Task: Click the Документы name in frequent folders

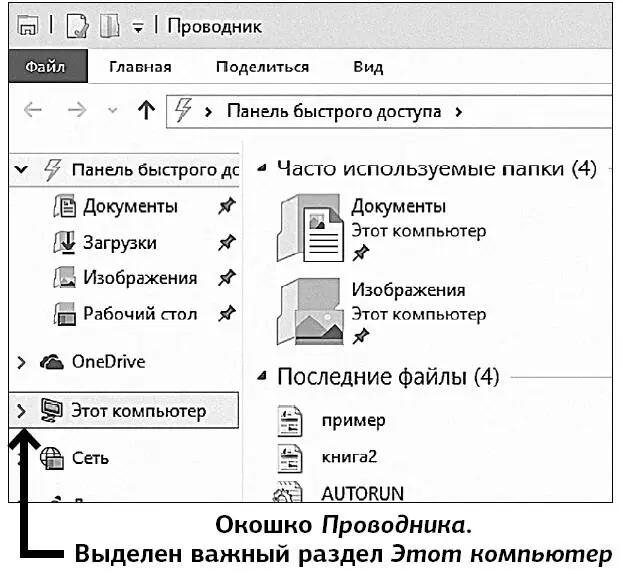Action: coord(399,207)
